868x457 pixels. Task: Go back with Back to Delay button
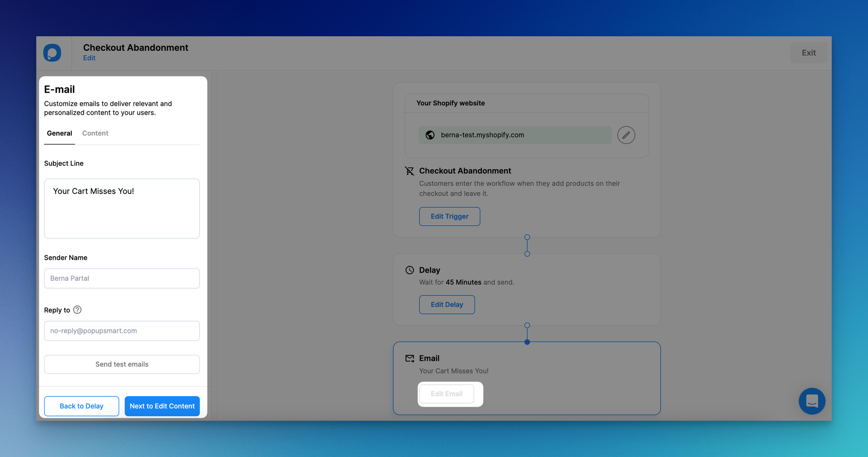pos(81,406)
